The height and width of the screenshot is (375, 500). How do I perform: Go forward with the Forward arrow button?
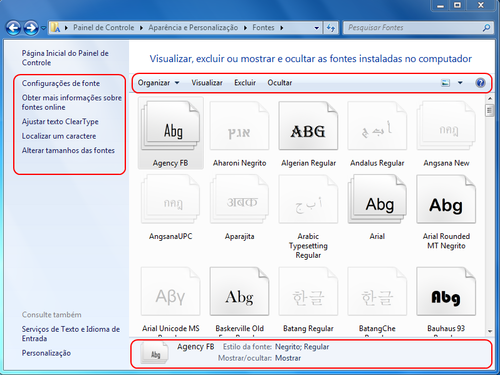[31, 28]
